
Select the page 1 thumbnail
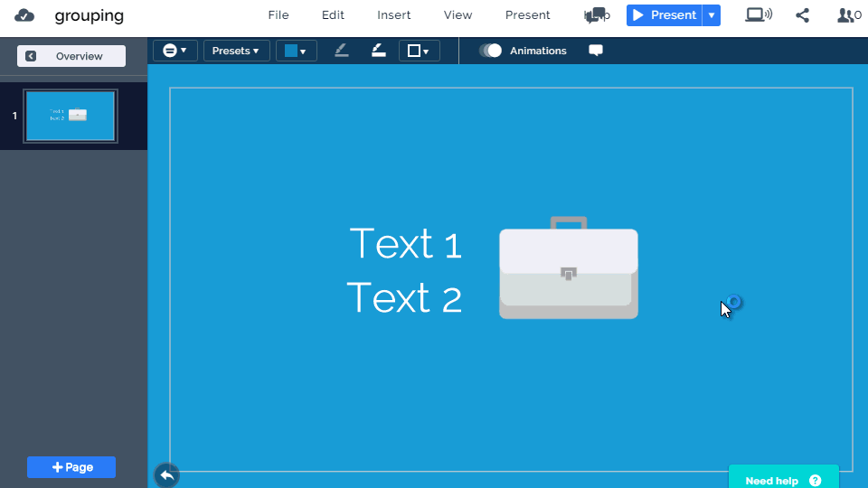pyautogui.click(x=71, y=116)
